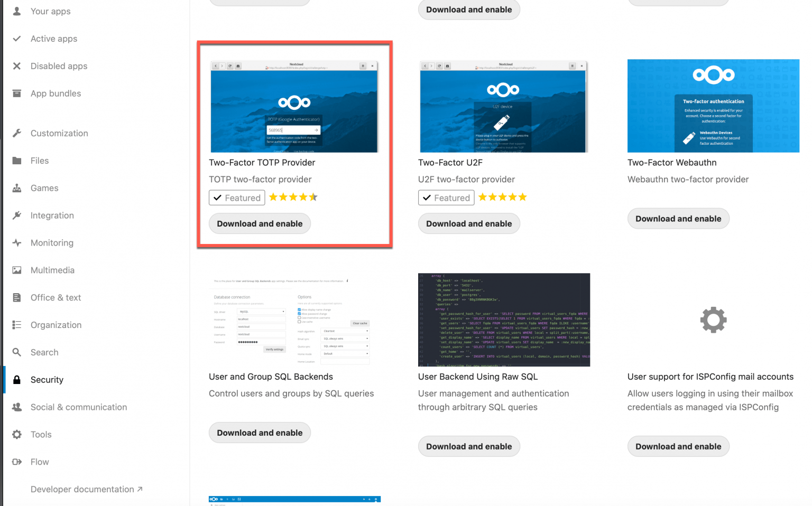Click the gear icon beside Tools
Image resolution: width=812 pixels, height=506 pixels.
point(17,434)
